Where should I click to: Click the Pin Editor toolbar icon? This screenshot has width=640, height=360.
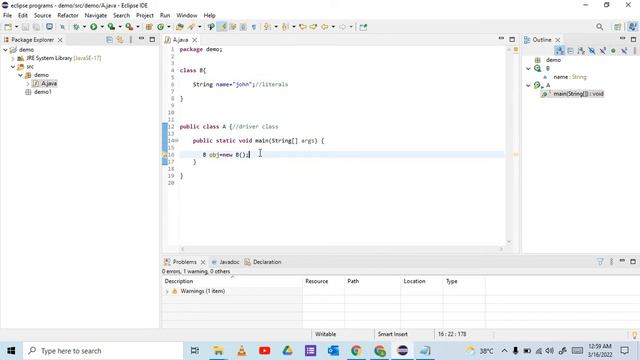coord(363,27)
